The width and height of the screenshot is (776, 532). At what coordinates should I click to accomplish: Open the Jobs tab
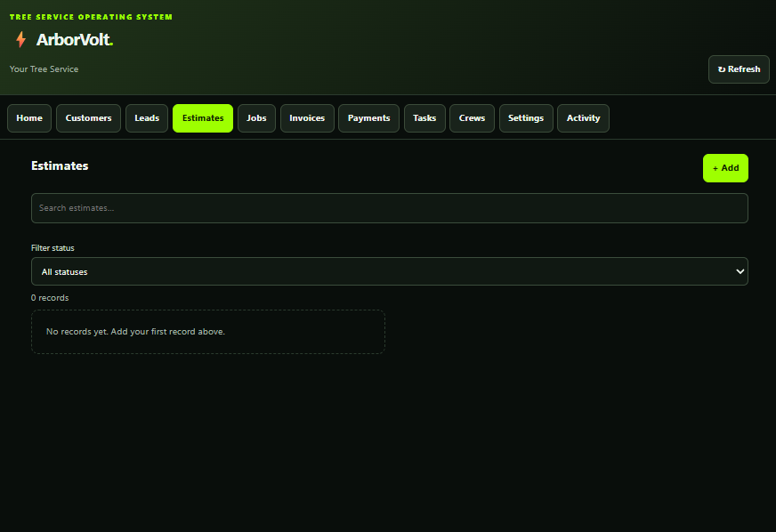tap(256, 118)
